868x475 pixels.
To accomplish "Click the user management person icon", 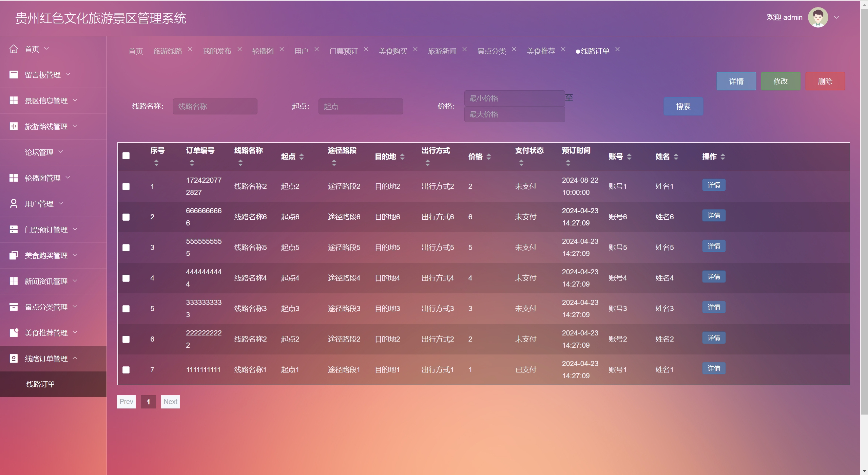I will coord(14,204).
